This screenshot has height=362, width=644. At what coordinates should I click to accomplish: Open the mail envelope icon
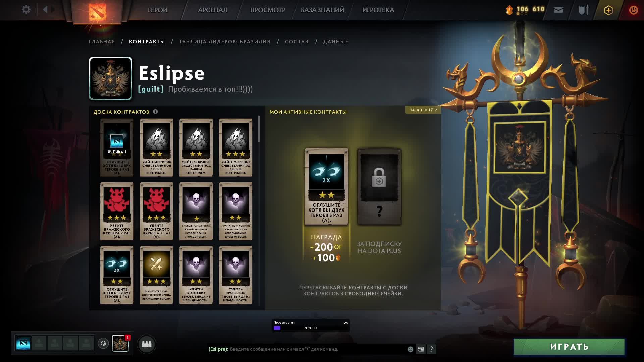(x=558, y=10)
